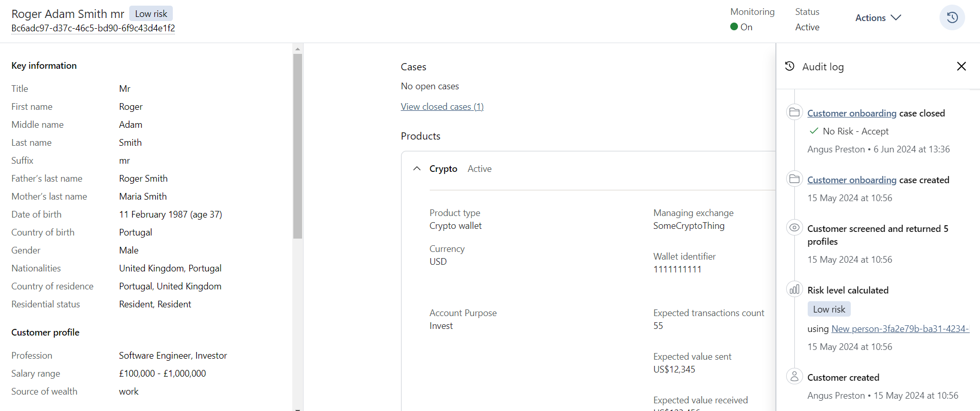The height and width of the screenshot is (411, 980).
Task: Open the New person risk model link
Action: click(900, 329)
